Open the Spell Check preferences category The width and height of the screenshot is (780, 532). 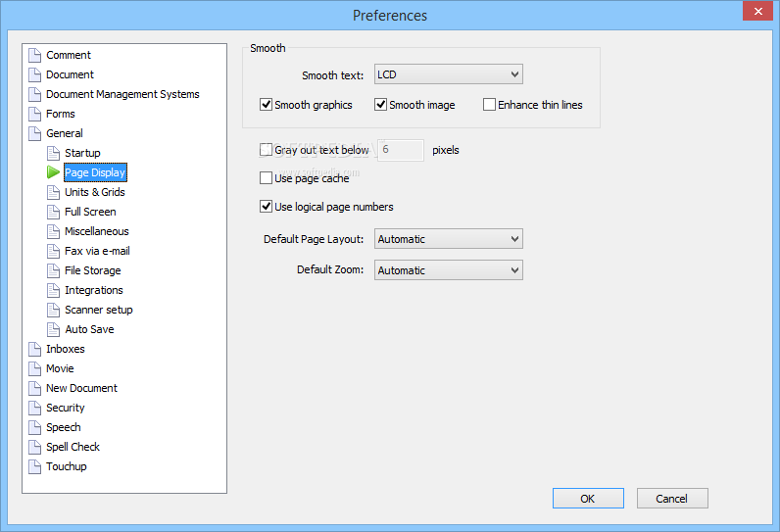tap(73, 447)
